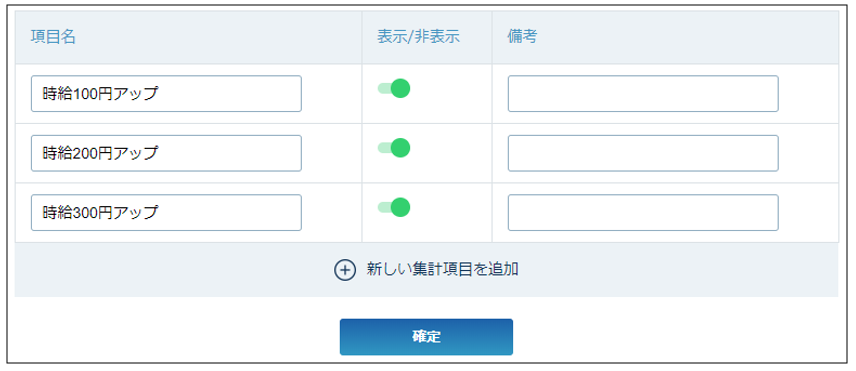Click green knob of the 時給300円アップ toggle
Viewport: 856px width, 371px height.
tap(400, 207)
